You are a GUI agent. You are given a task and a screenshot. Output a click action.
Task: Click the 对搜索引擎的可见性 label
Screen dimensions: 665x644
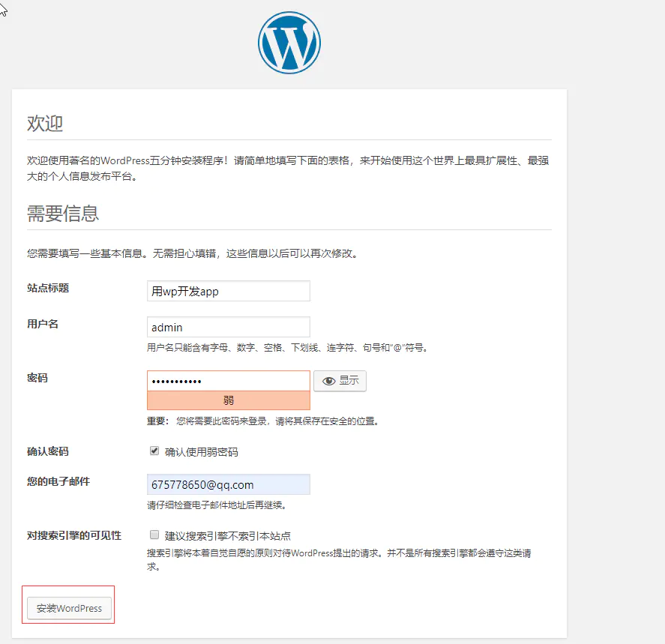coord(74,535)
